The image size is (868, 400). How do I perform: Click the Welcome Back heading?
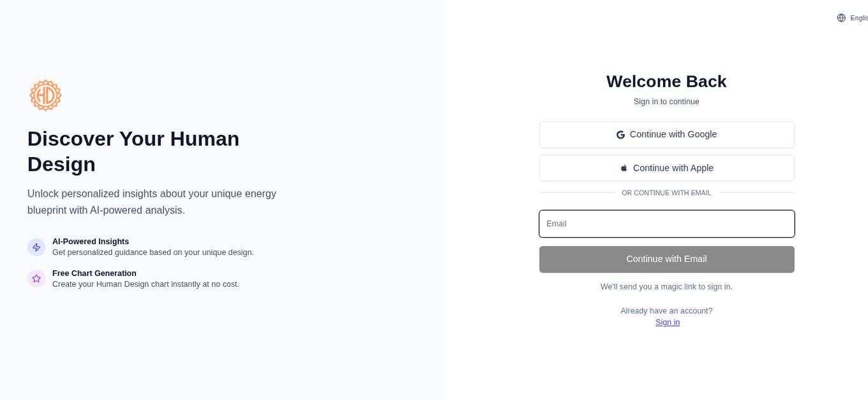666,81
